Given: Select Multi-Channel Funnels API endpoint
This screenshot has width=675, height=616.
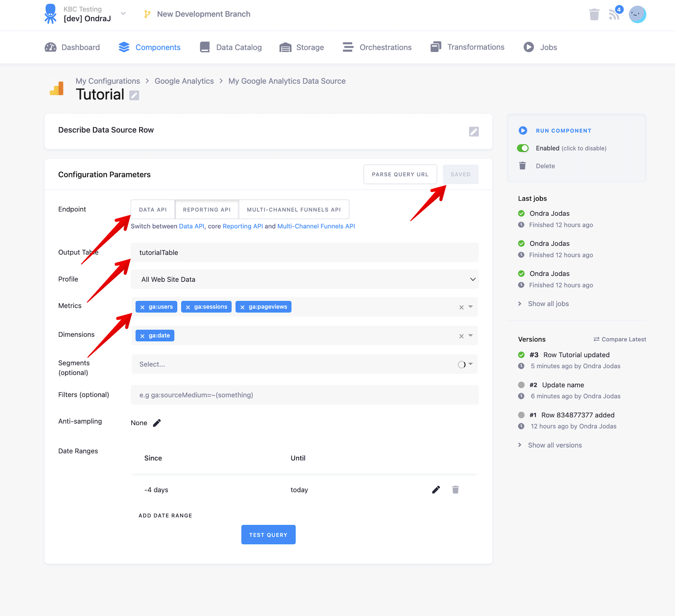Looking at the screenshot, I should [x=294, y=209].
